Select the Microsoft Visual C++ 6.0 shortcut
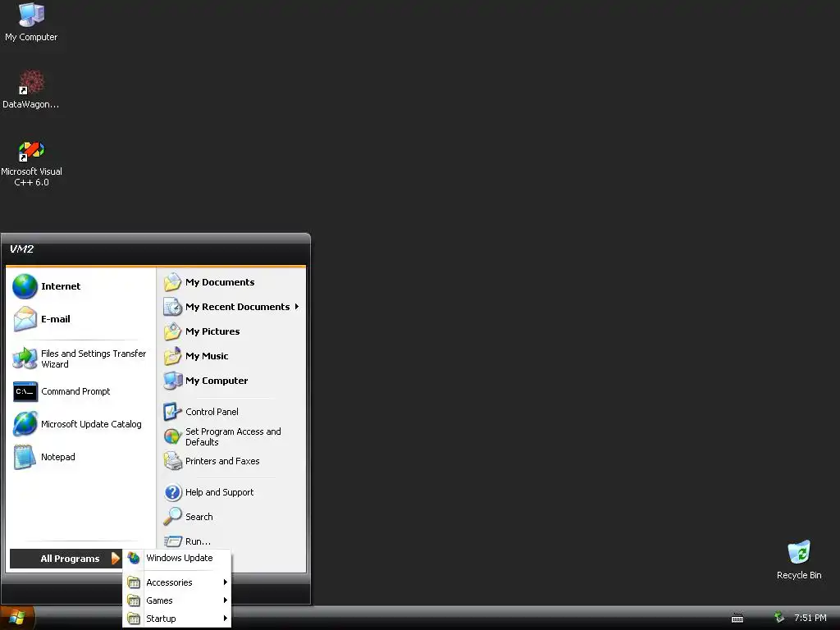 [x=31, y=163]
